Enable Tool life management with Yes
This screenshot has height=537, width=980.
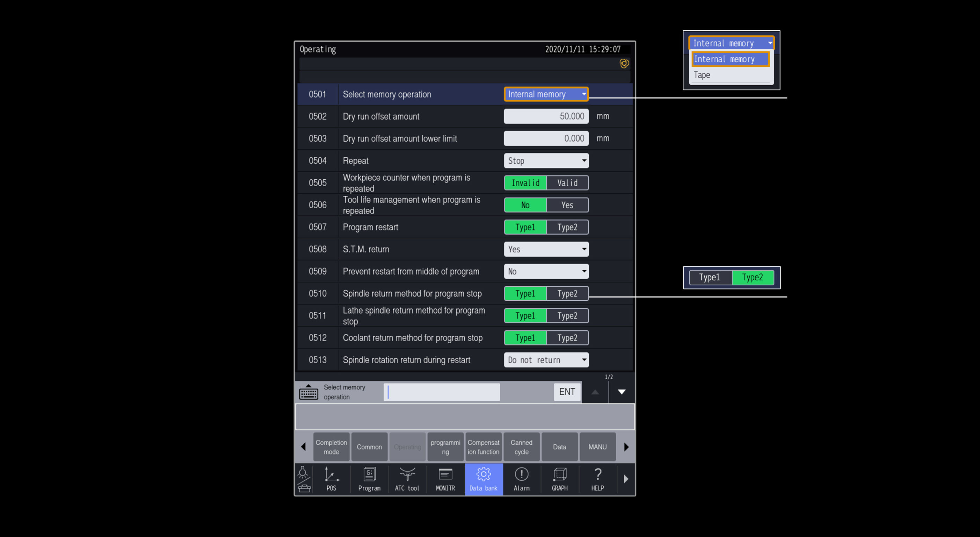click(567, 205)
